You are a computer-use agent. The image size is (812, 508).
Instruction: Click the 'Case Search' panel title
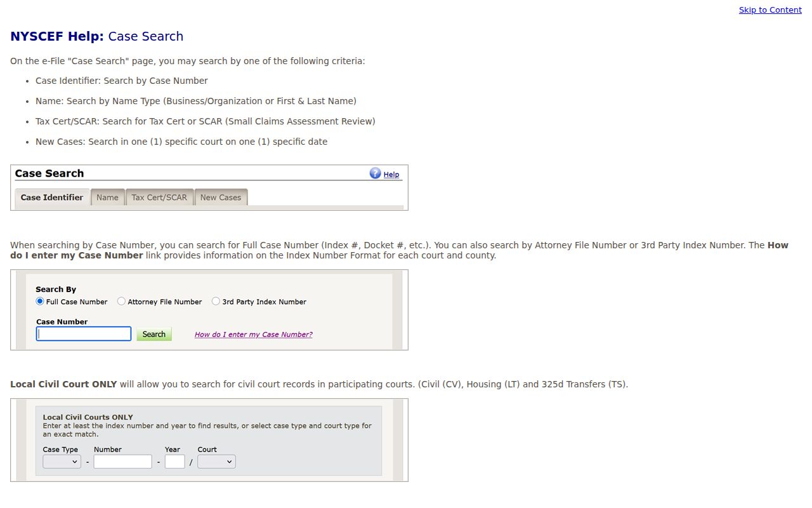pos(49,173)
